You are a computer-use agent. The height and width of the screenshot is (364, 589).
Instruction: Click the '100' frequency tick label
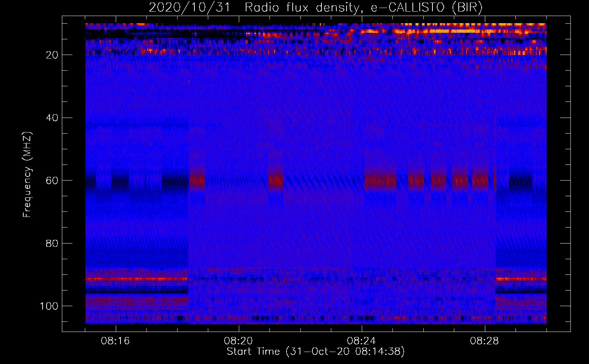click(49, 306)
